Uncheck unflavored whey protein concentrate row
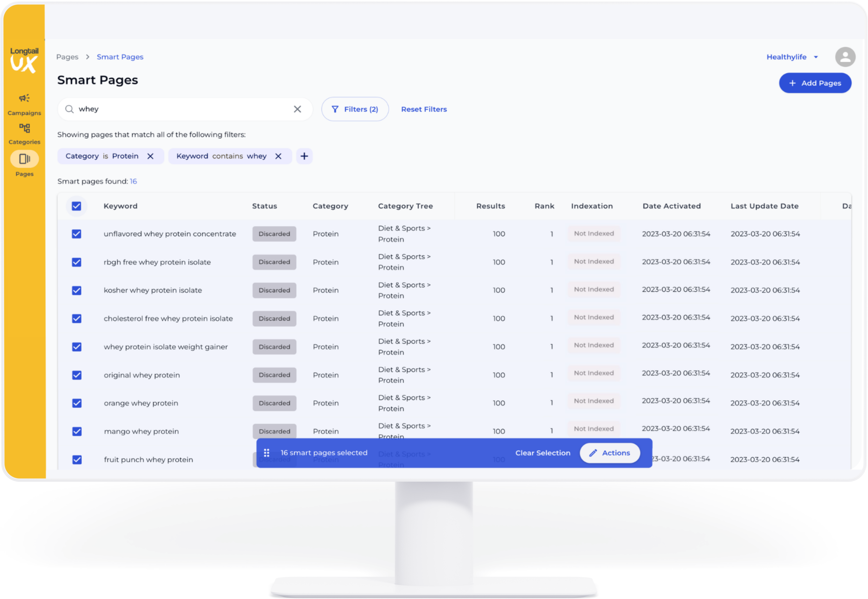Image resolution: width=868 pixels, height=599 pixels. (x=77, y=234)
